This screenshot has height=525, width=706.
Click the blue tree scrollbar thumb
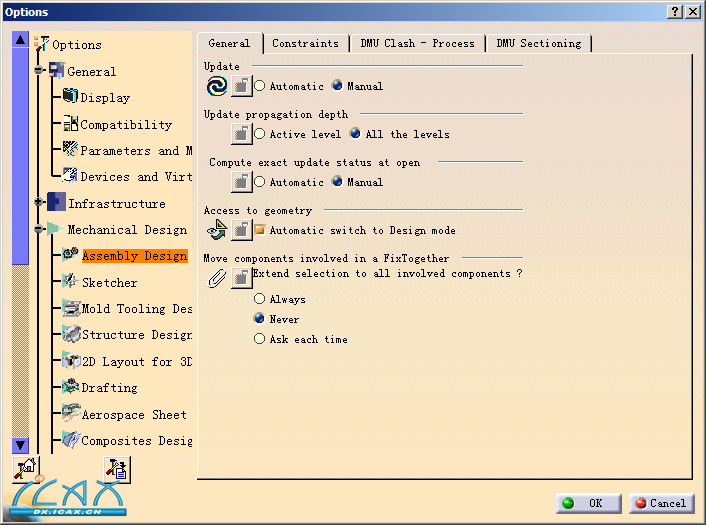[20, 157]
